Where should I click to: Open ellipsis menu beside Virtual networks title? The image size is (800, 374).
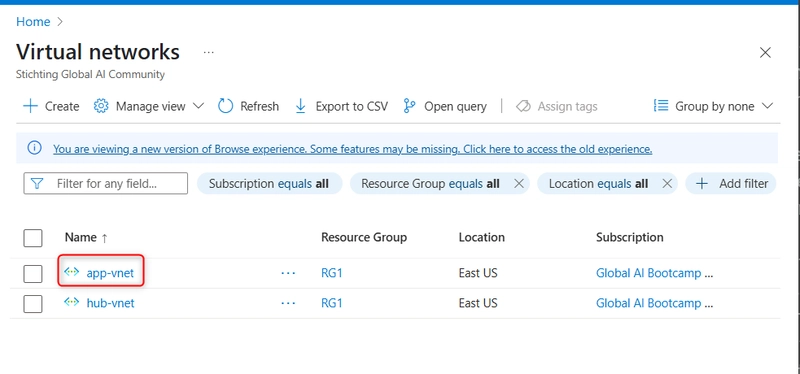tap(208, 53)
